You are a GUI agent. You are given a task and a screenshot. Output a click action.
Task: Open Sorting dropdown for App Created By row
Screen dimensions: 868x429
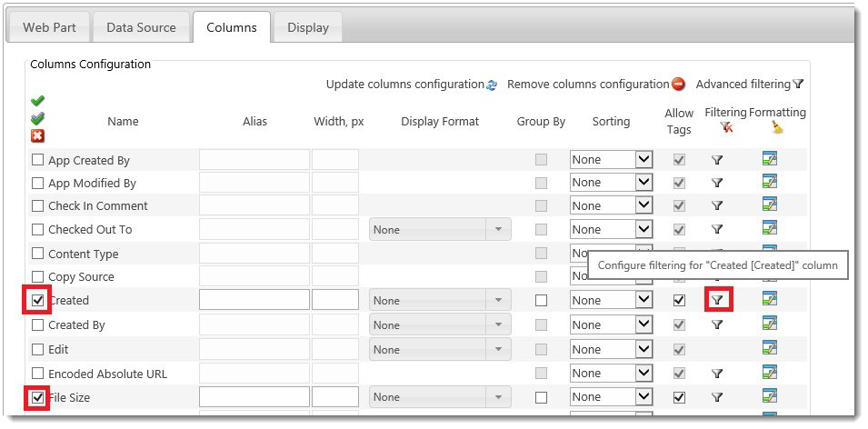click(x=611, y=159)
